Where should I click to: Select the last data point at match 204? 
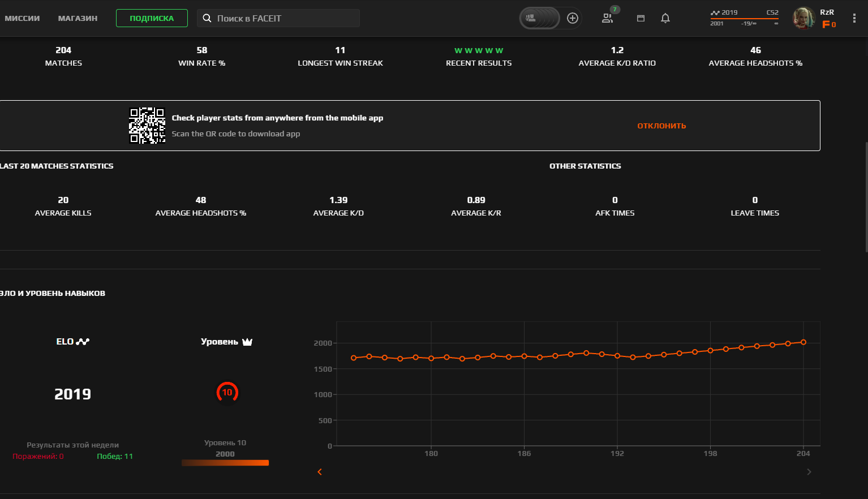click(x=803, y=342)
